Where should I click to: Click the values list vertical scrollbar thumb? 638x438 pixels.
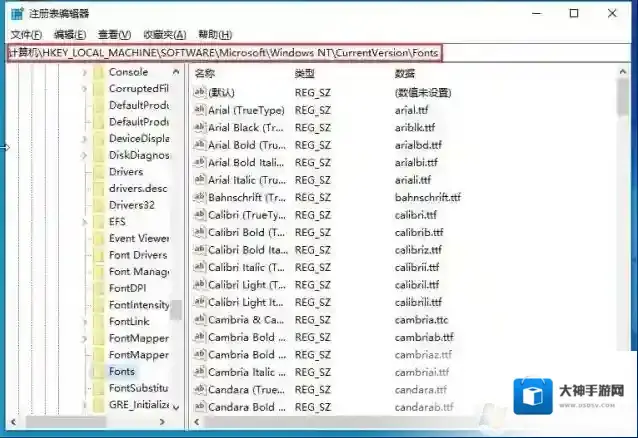click(x=623, y=97)
